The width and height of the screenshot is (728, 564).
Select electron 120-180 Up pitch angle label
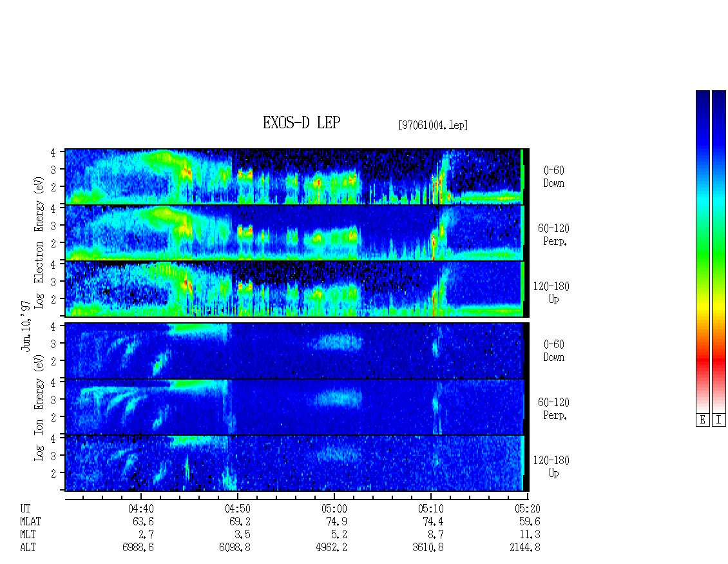(551, 293)
